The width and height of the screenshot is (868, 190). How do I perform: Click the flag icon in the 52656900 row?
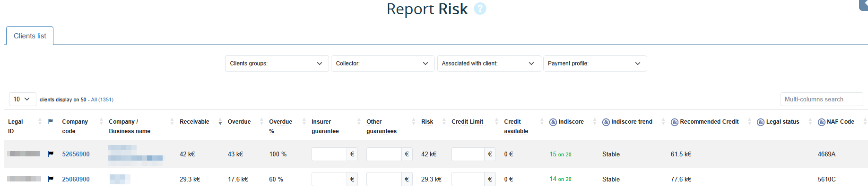(51, 154)
